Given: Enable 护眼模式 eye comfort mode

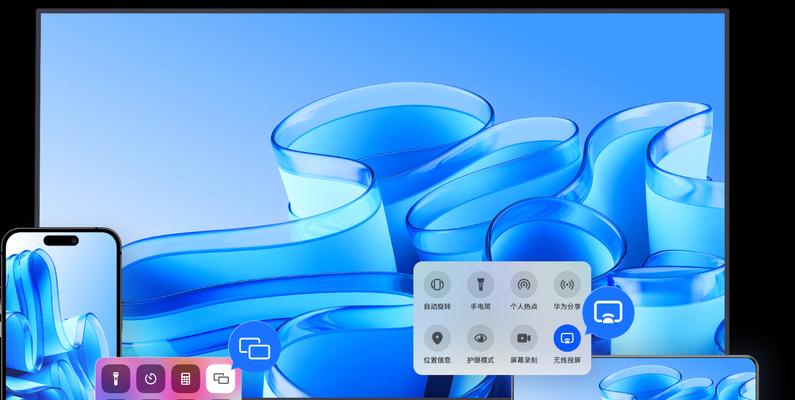Looking at the screenshot, I should (x=480, y=338).
